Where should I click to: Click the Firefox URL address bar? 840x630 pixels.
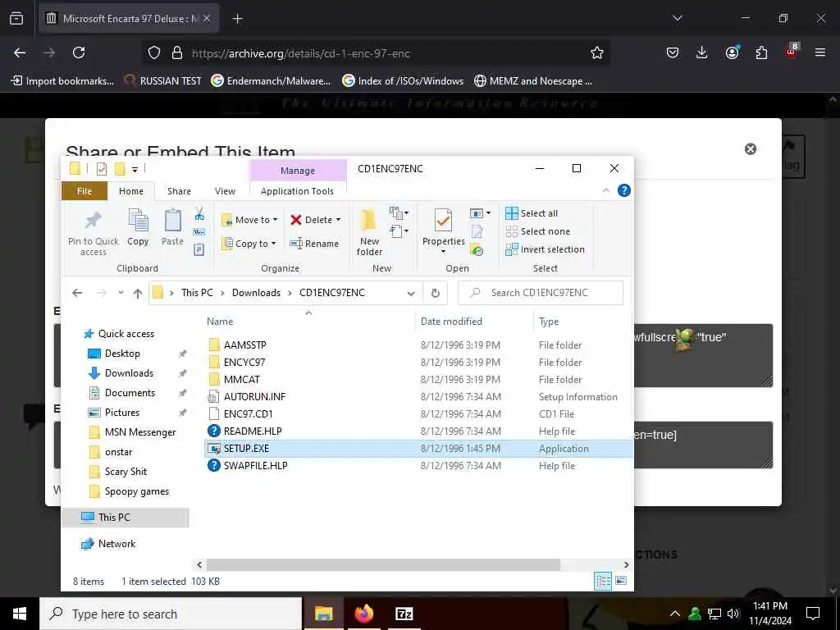coord(375,53)
